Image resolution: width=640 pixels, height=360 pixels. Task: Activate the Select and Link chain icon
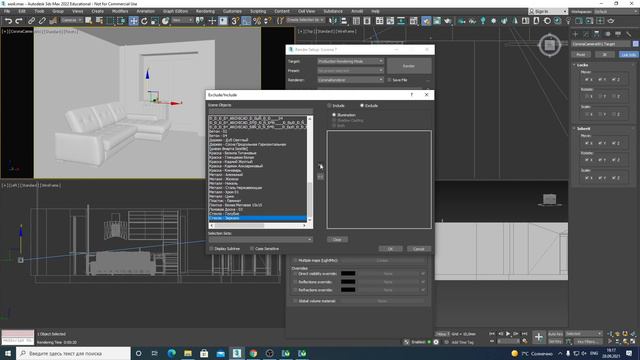coord(31,20)
